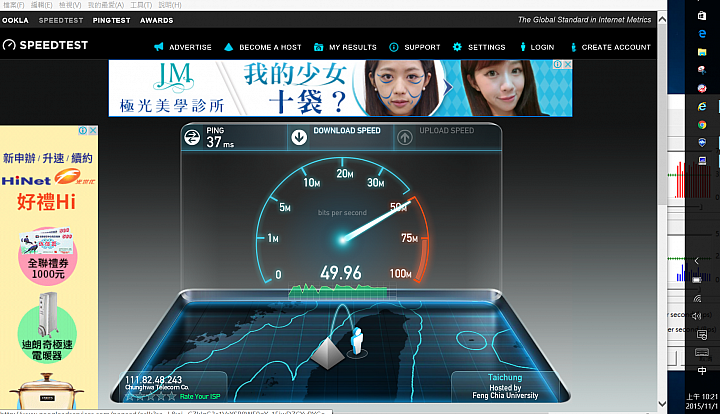
Task: Open Windows Store from the taskbar
Action: click(702, 15)
